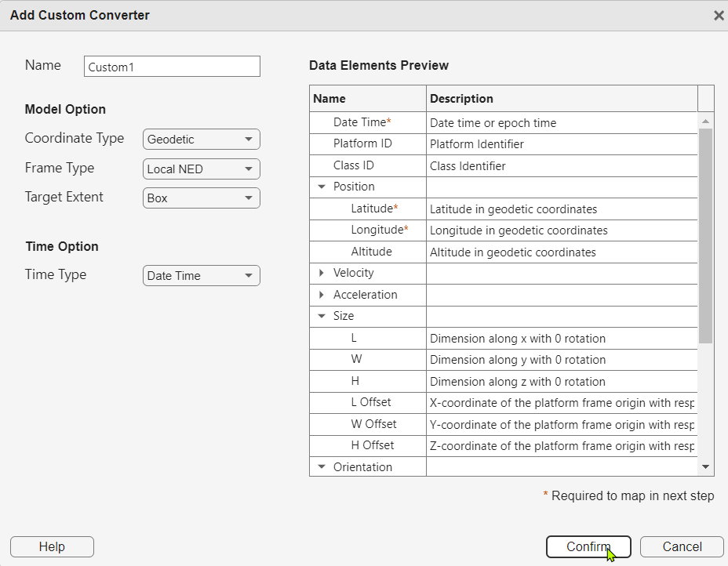The image size is (728, 566).
Task: Close the Add Custom Converter dialog
Action: point(719,16)
